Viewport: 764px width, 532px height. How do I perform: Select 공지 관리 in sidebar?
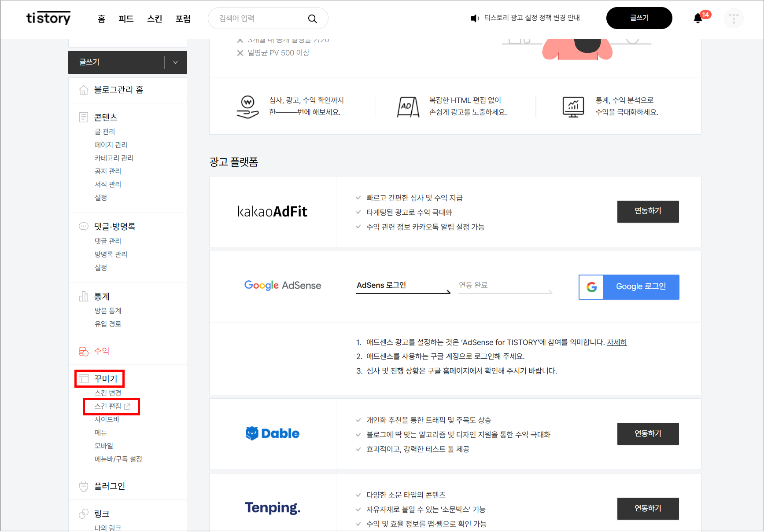(x=108, y=171)
